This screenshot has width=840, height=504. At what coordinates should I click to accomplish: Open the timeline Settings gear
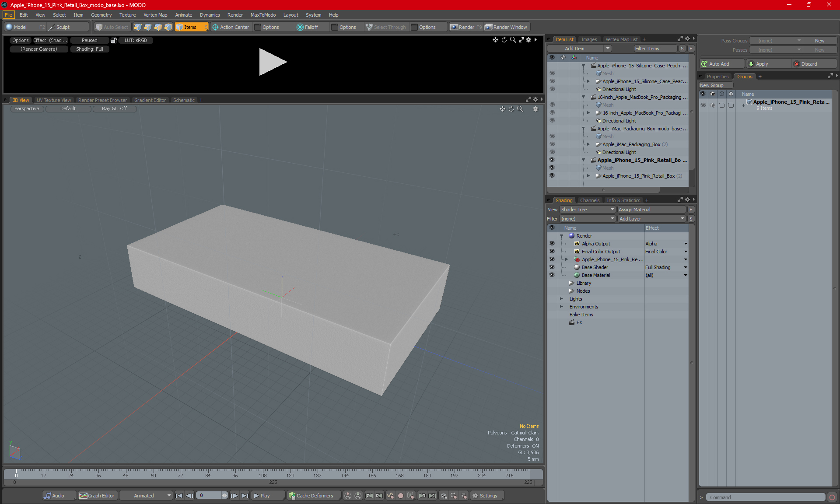(x=485, y=496)
